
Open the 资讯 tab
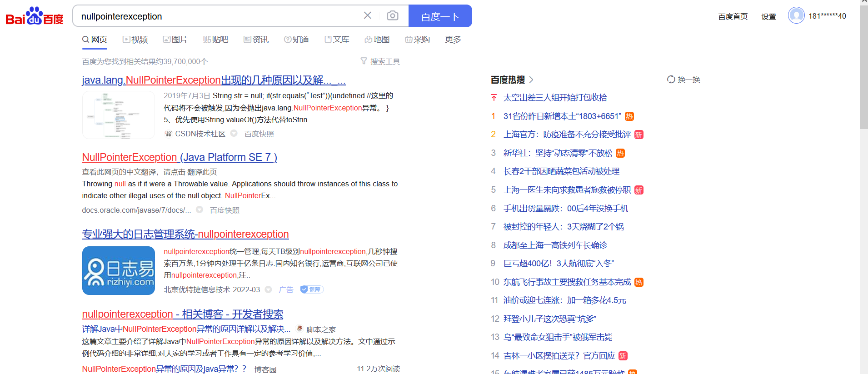coord(256,40)
